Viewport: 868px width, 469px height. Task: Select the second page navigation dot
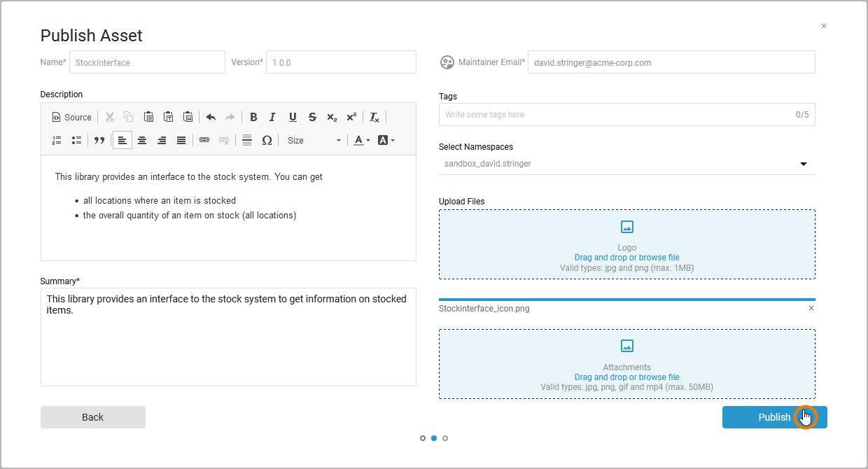click(434, 437)
